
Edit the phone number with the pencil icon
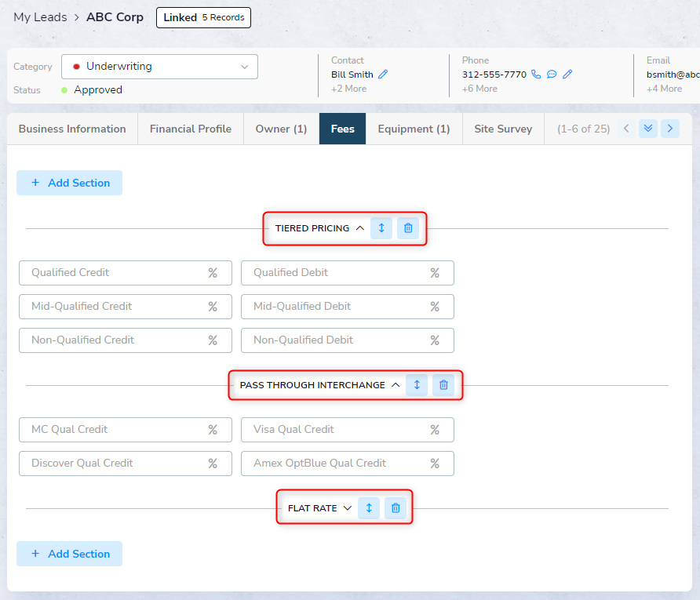tap(567, 75)
